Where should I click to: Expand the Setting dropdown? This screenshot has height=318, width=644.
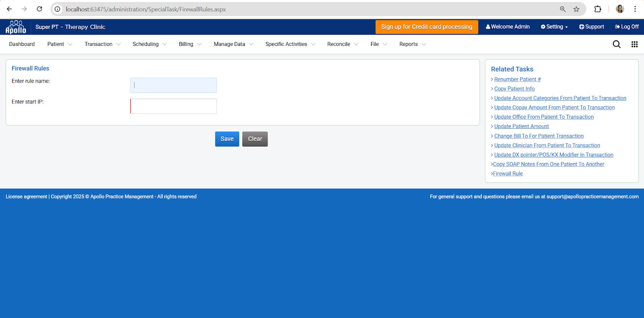(x=554, y=27)
